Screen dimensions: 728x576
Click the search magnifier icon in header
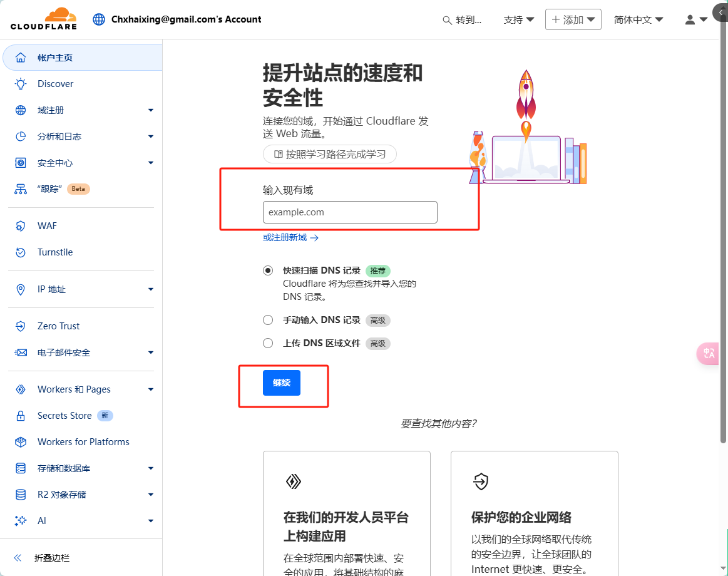pos(447,20)
